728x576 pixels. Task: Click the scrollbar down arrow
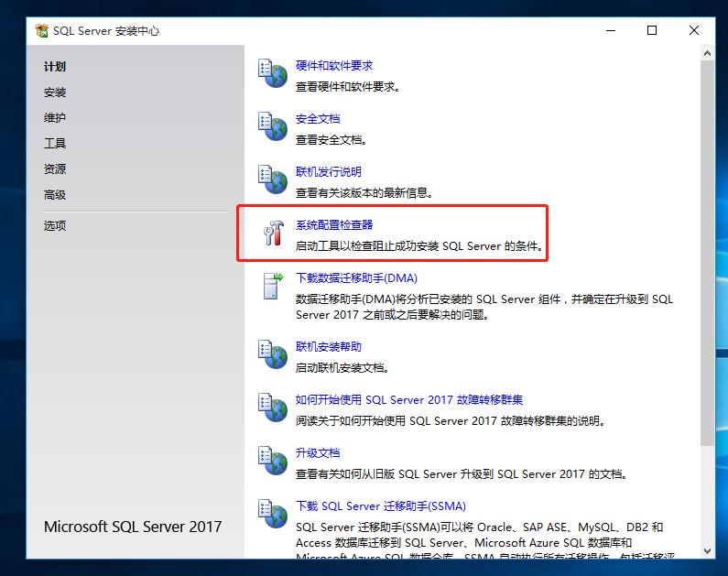[x=707, y=551]
